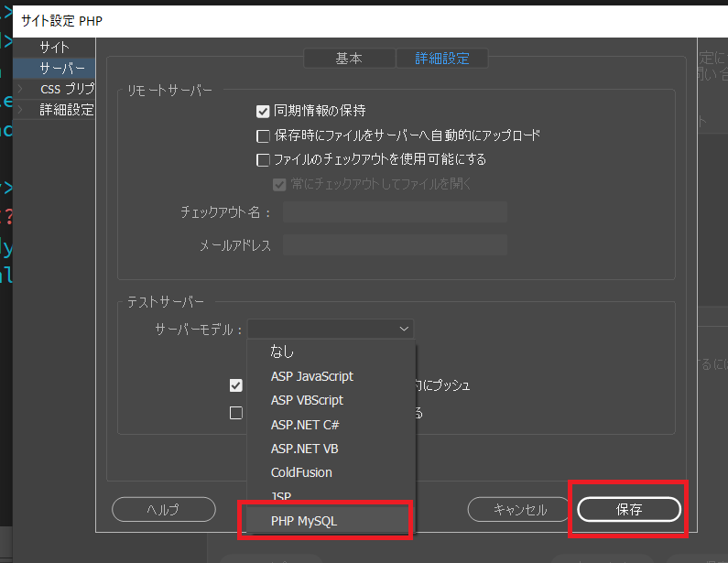Image resolution: width=728 pixels, height=563 pixels.
Task: Click the 保存 save button
Action: pyautogui.click(x=628, y=510)
